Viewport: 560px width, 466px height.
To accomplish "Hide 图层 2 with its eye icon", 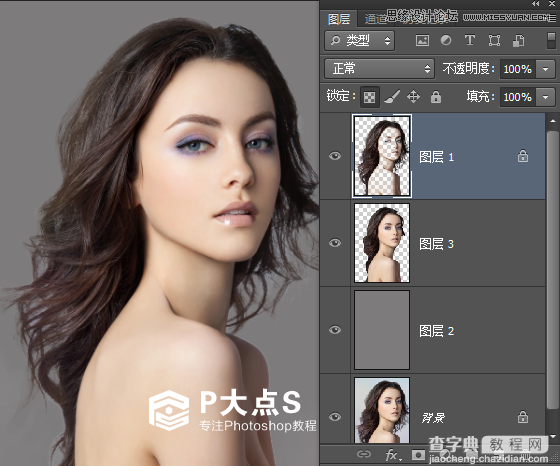I will pos(335,330).
